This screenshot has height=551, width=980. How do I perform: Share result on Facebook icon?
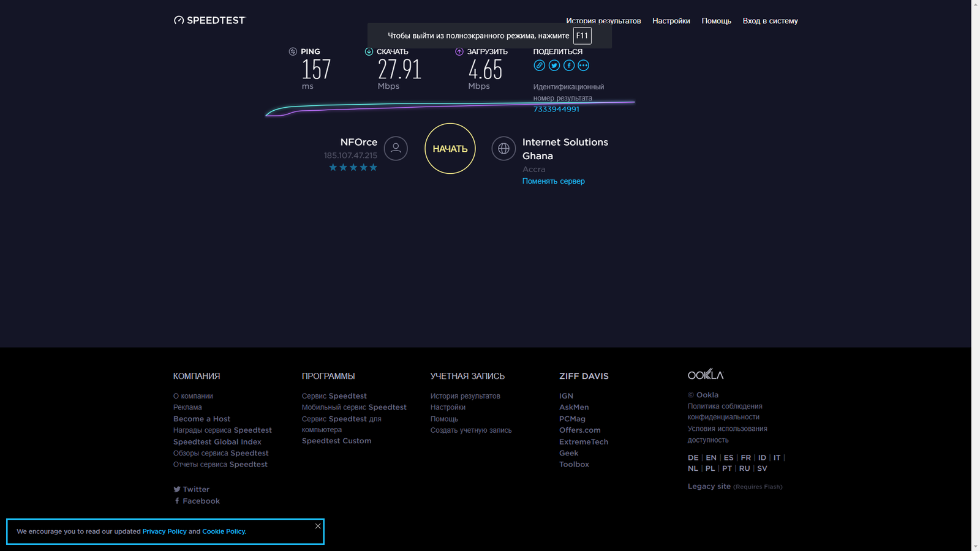pos(569,66)
